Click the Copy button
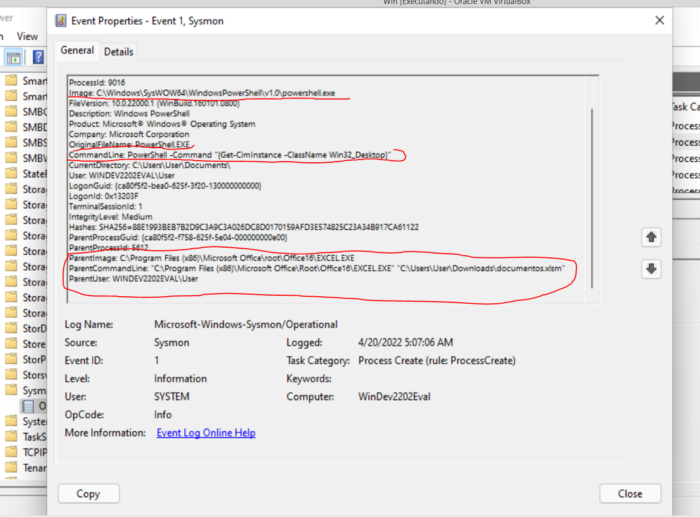 click(88, 493)
